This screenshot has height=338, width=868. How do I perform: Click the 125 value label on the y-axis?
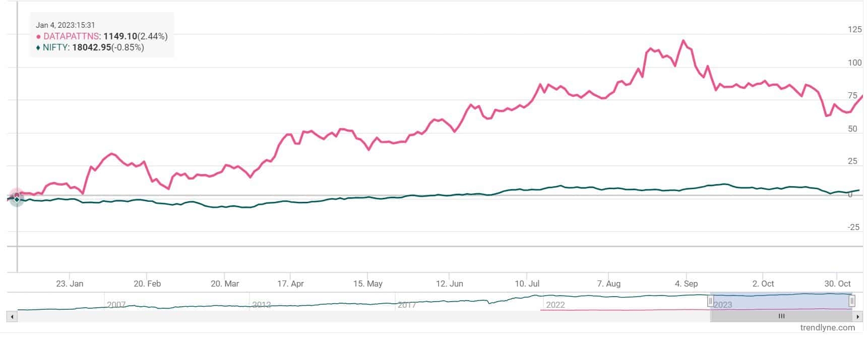pos(855,30)
